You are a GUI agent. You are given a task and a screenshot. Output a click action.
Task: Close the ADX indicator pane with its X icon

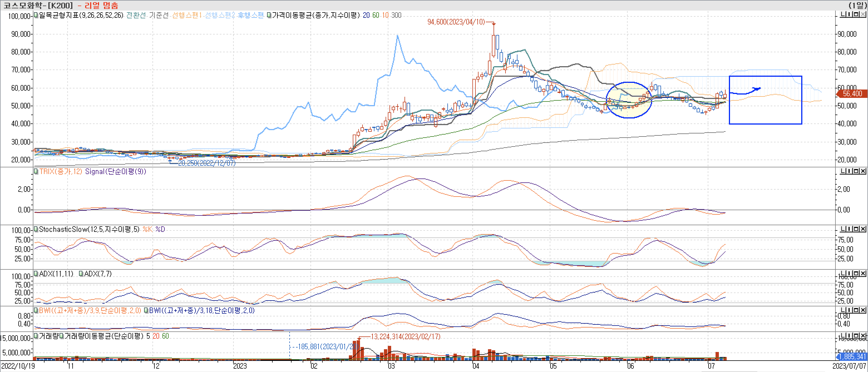pyautogui.click(x=863, y=273)
